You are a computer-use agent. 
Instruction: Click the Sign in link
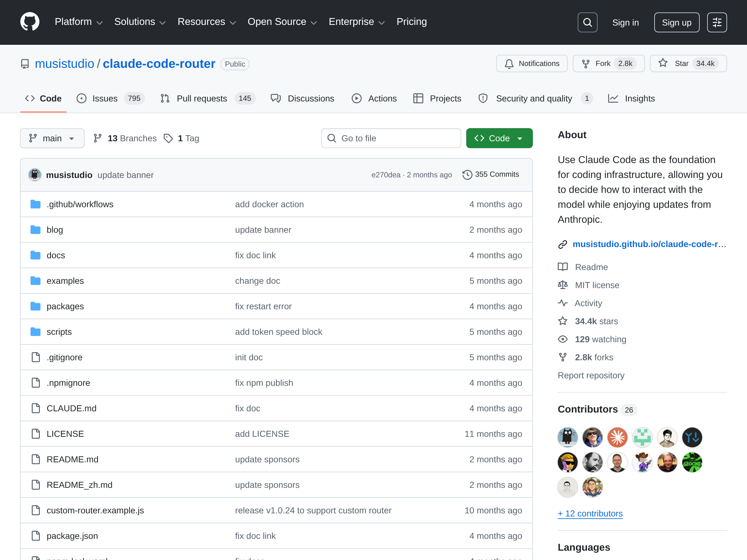625,23
